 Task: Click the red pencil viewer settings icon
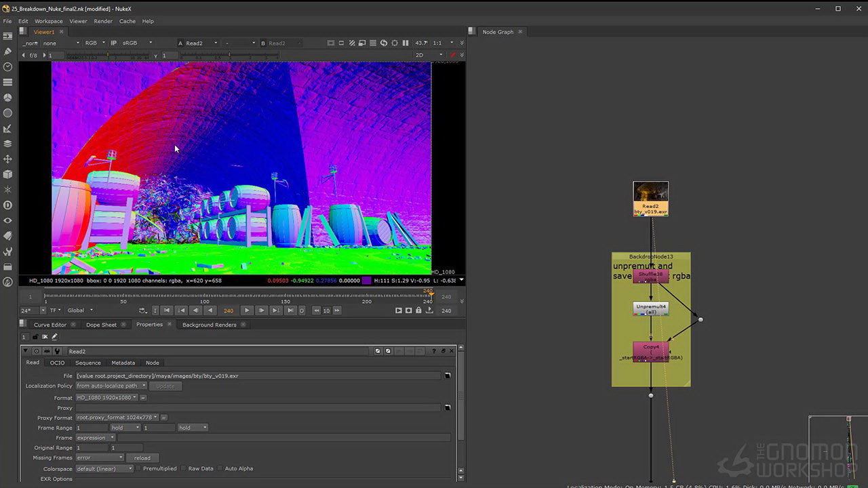pos(453,55)
